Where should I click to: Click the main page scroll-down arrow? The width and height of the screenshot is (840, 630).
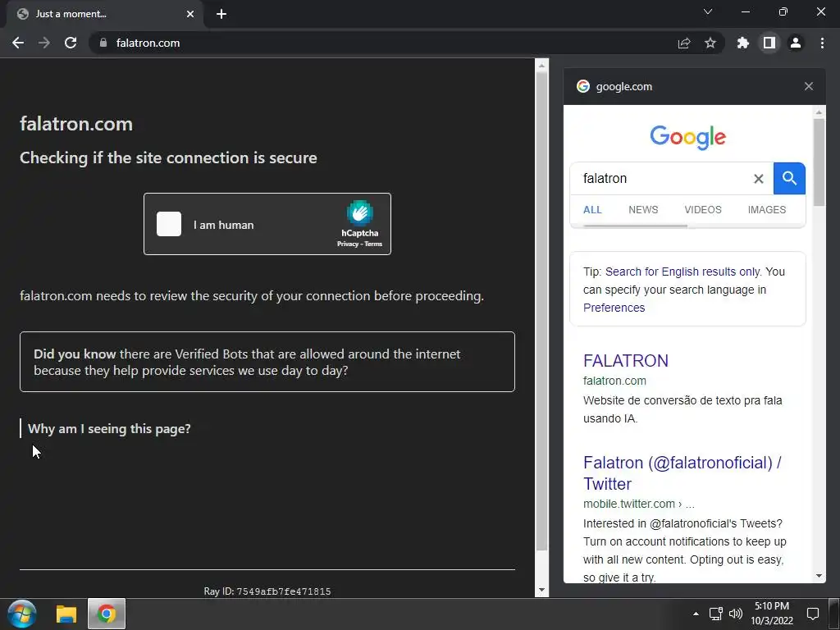[x=541, y=590]
